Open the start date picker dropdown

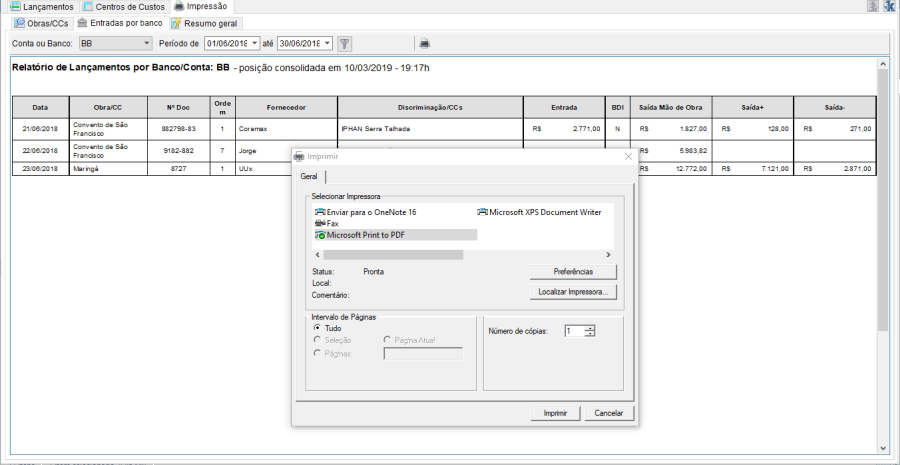[255, 44]
